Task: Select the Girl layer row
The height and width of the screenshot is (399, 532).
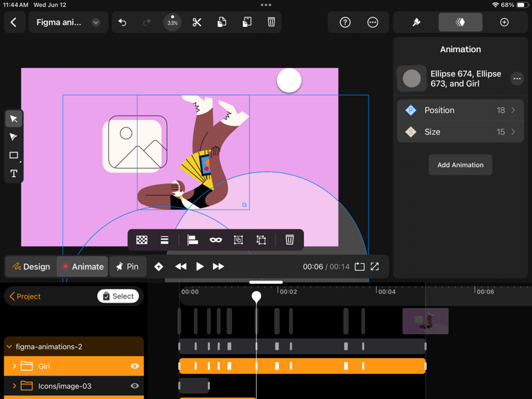Action: pyautogui.click(x=74, y=366)
